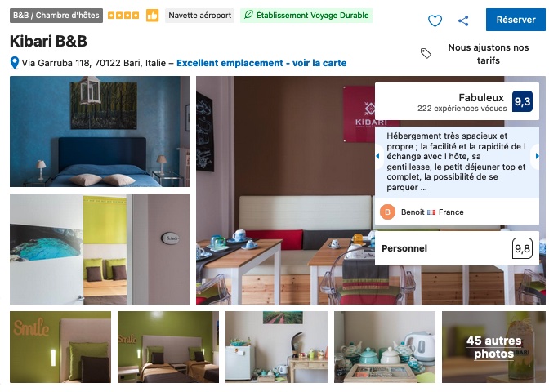Image resolution: width=558 pixels, height=392 pixels.
Task: Show previous review with left arrow
Action: point(378,156)
